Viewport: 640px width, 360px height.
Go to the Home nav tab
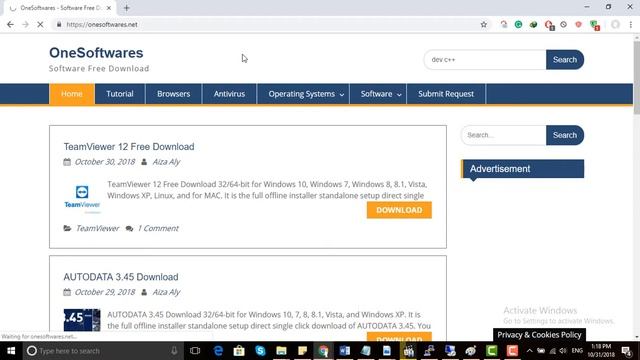(x=72, y=94)
